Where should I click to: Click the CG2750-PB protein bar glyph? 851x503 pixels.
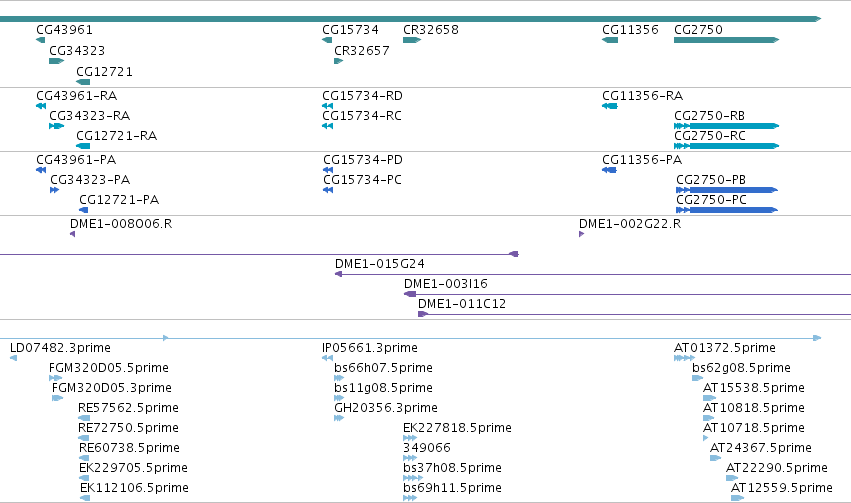click(x=727, y=190)
